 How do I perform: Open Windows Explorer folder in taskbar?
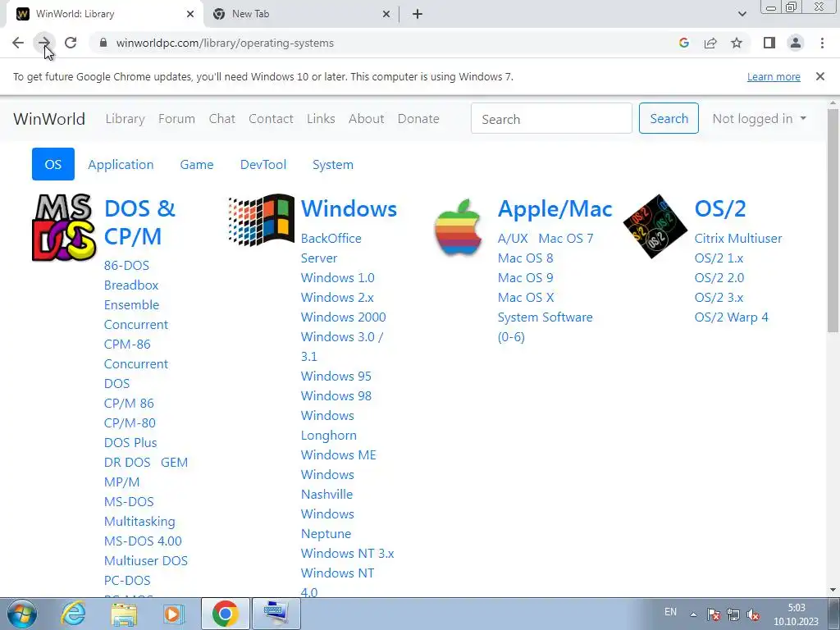pos(124,614)
